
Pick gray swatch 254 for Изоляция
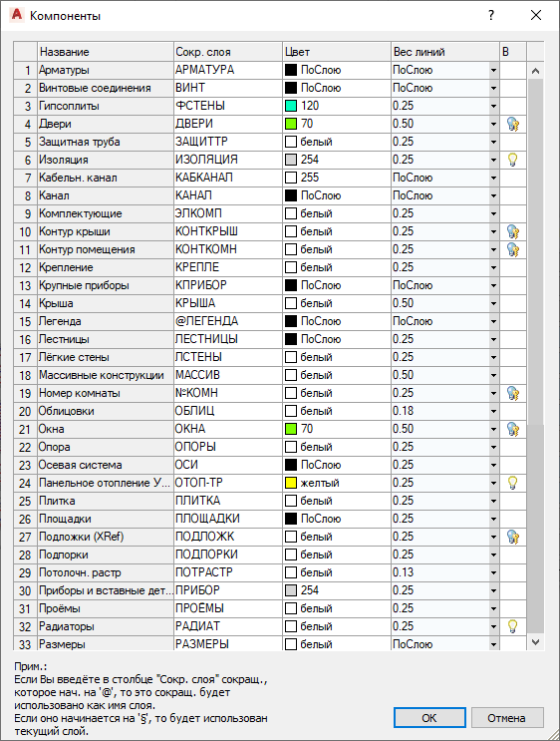click(291, 160)
